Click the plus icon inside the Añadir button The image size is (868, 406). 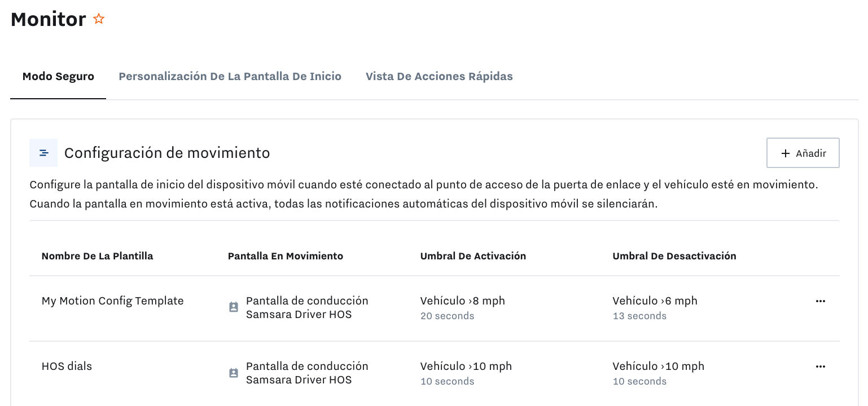point(786,153)
